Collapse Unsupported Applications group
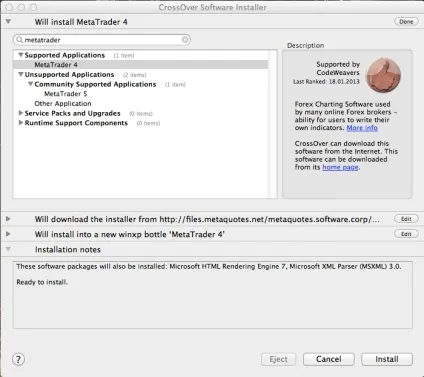 click(21, 74)
